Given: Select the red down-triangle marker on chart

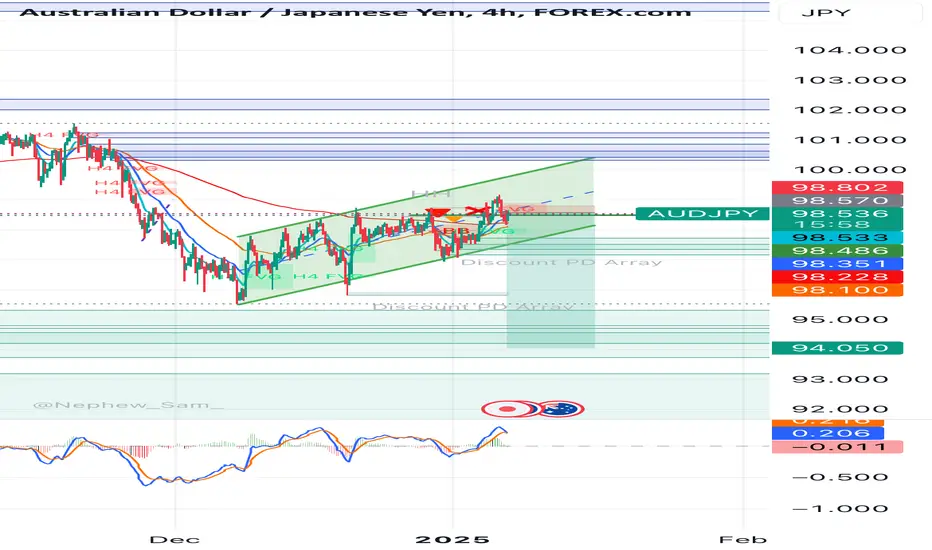Looking at the screenshot, I should (437, 212).
